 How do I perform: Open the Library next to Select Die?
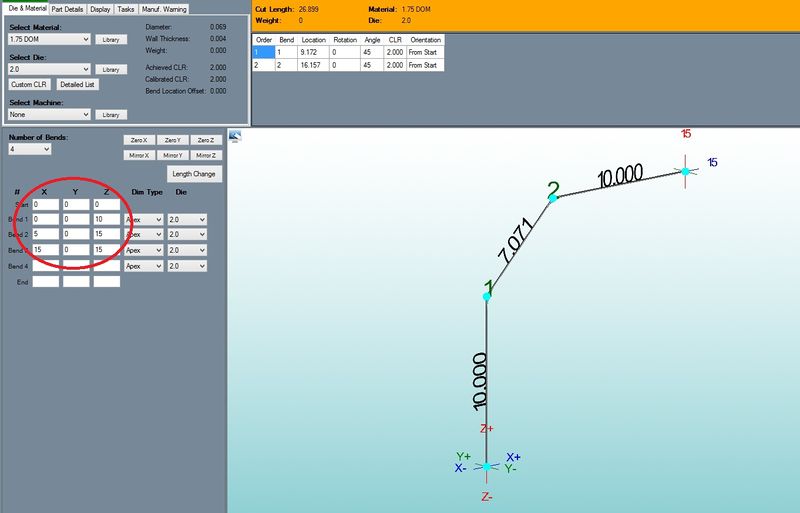point(112,70)
